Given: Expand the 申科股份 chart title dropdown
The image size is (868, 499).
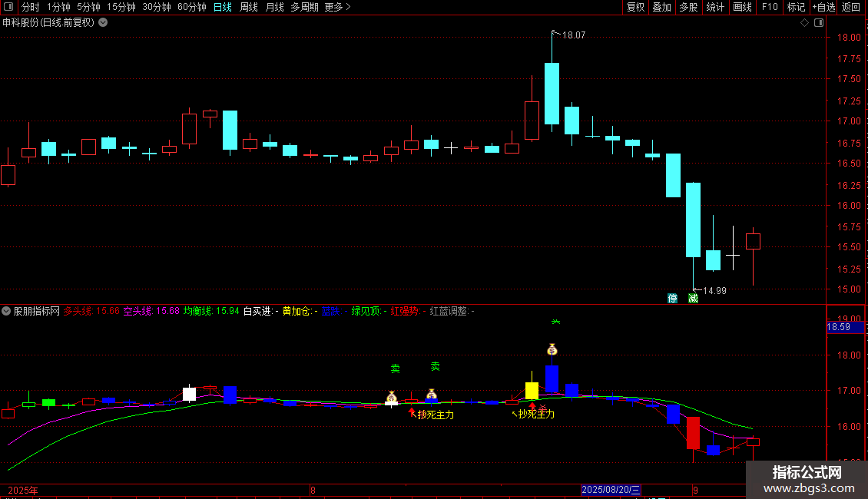Looking at the screenshot, I should coord(103,23).
